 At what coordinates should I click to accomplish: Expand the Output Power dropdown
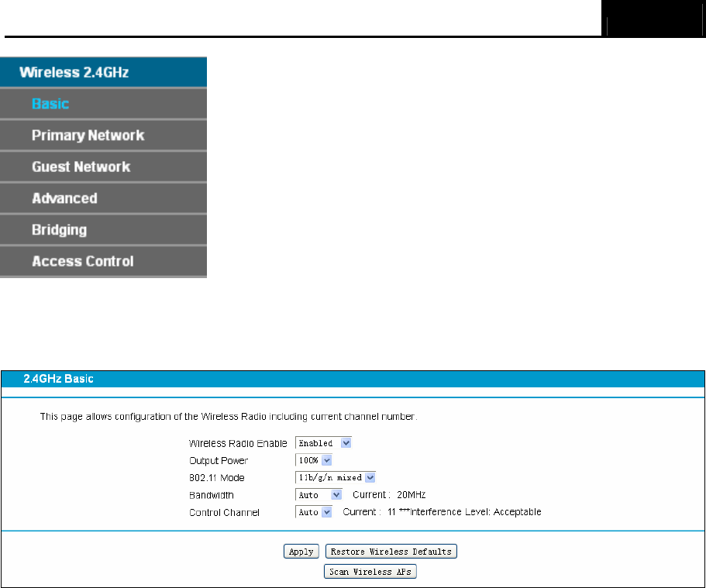coord(314,460)
